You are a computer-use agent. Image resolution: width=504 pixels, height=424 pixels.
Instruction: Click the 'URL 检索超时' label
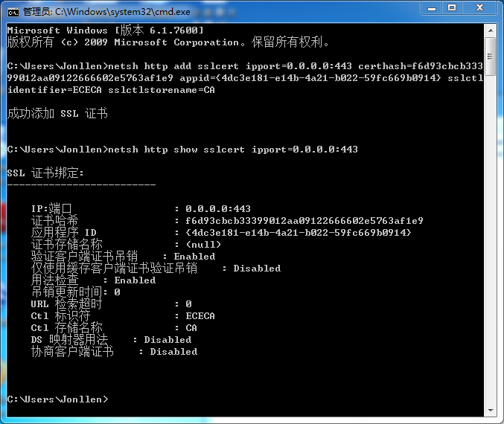[x=66, y=303]
